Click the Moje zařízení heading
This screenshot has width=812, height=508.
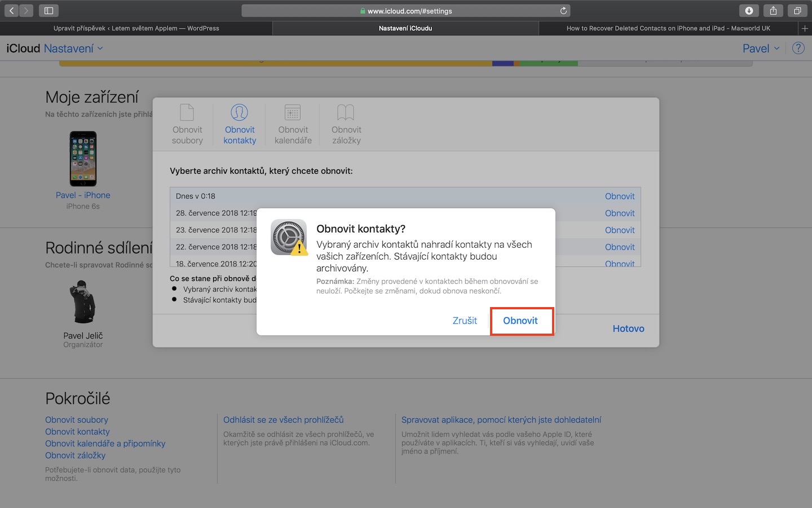(x=92, y=97)
